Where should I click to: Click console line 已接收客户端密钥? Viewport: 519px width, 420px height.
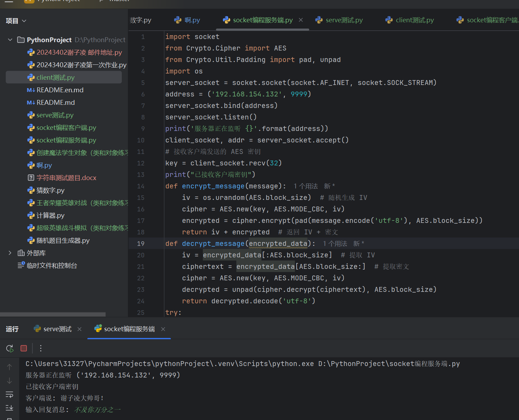click(x=52, y=387)
